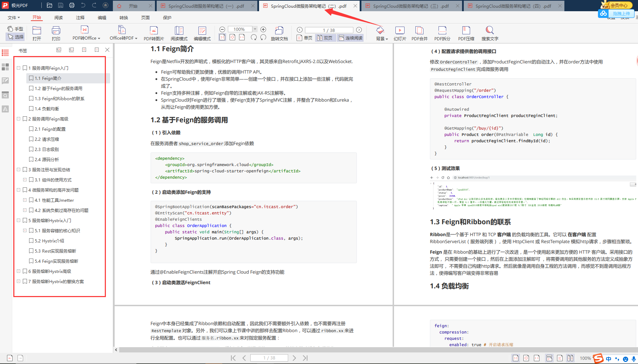The width and height of the screenshot is (638, 364).
Task: Zoom out with the minus icon
Action: pyautogui.click(x=222, y=29)
